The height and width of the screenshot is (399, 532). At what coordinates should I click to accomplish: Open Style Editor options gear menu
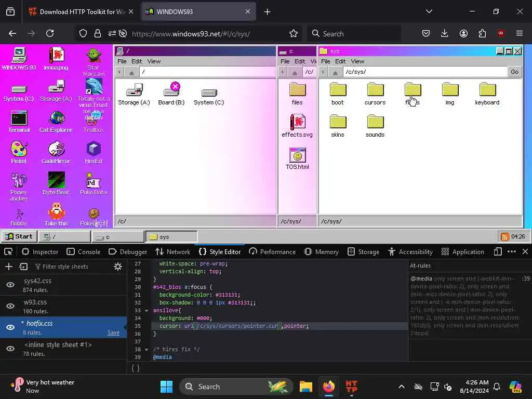[x=118, y=267]
